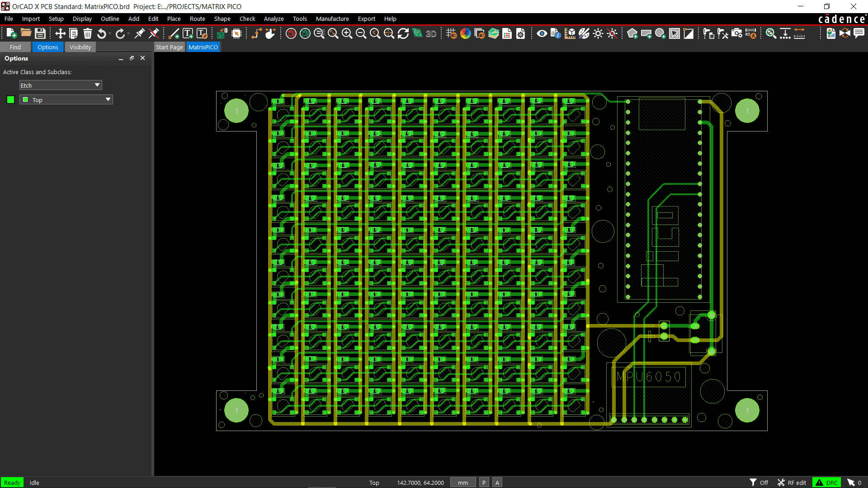Open the Measure ruler tool
This screenshot has height=488, width=868.
[799, 33]
